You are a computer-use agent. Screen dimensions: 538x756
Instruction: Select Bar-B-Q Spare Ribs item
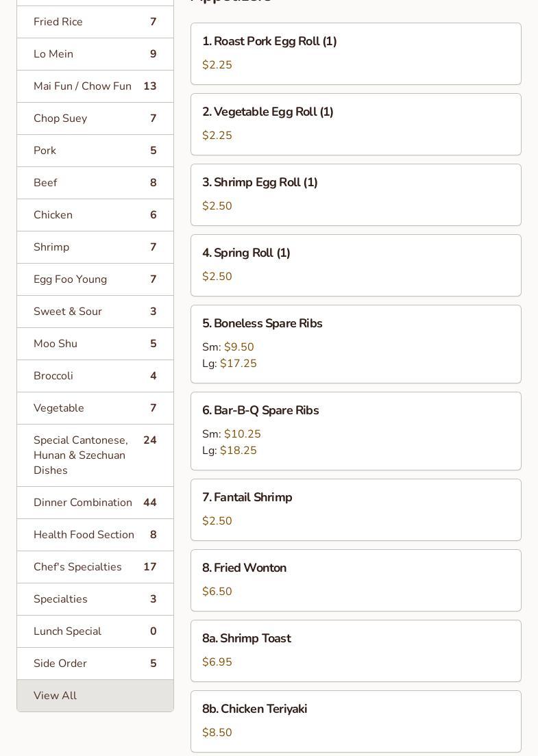356,431
